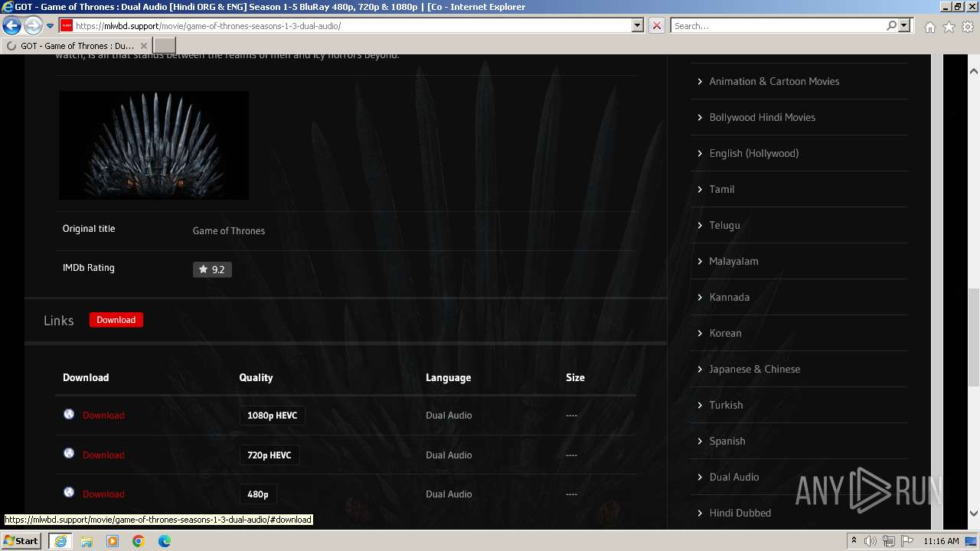Click chevron beside Bollywood Hindi Movies
Screen dimensions: 980x551
point(700,117)
